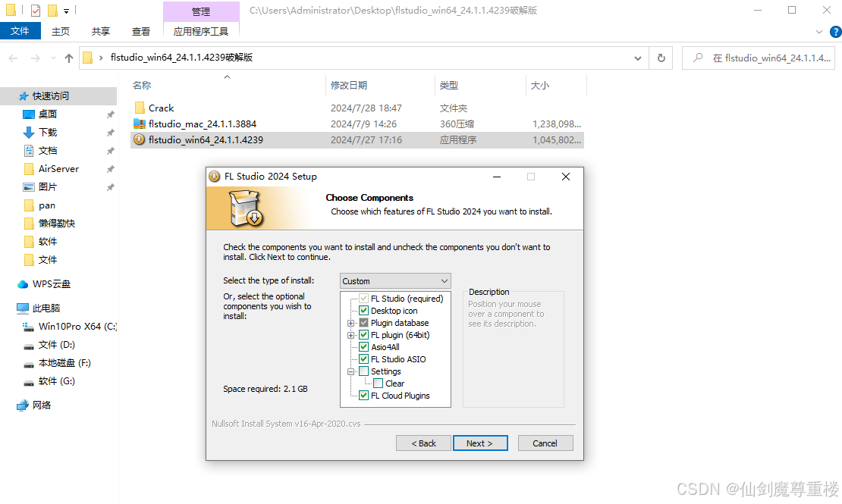This screenshot has height=504, width=842.
Task: Open the 查看 ribbon tab
Action: click(x=140, y=31)
